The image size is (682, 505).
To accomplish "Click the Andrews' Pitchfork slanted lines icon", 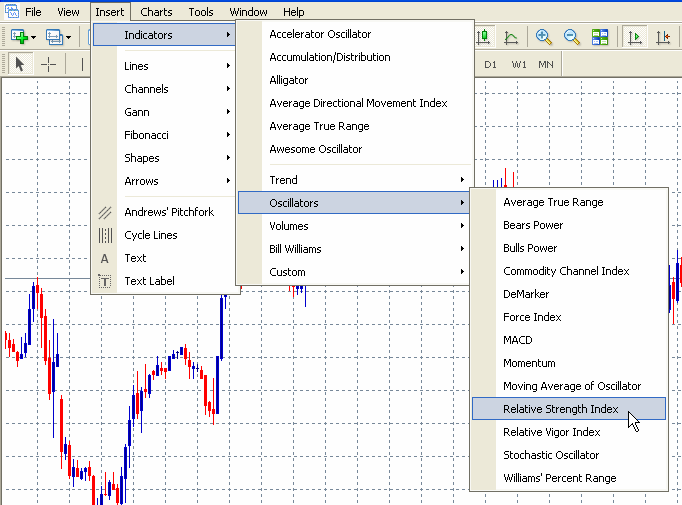I will pyautogui.click(x=105, y=212).
